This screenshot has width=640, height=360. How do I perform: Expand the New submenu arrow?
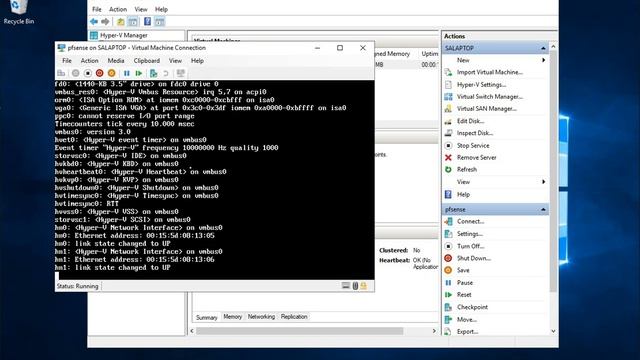543,60
